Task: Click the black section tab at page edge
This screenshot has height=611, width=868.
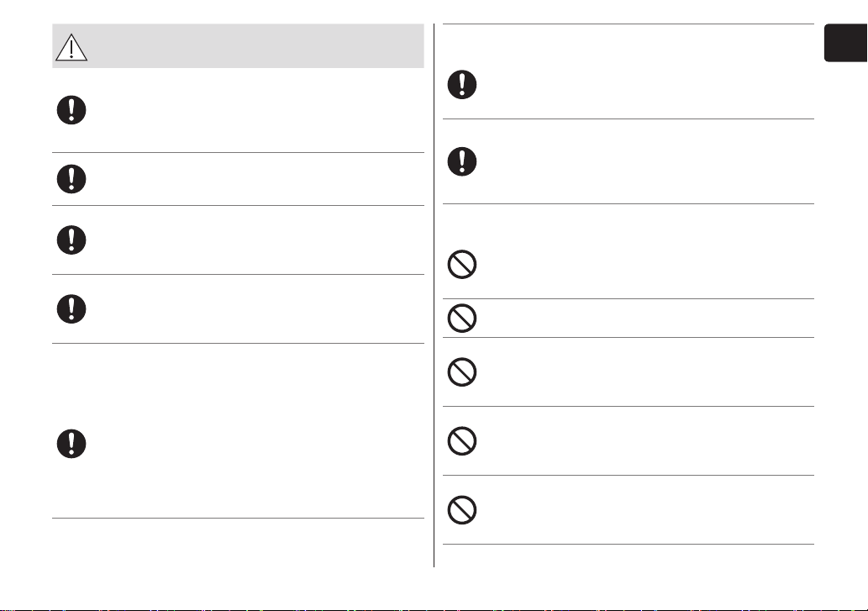Action: 846,43
